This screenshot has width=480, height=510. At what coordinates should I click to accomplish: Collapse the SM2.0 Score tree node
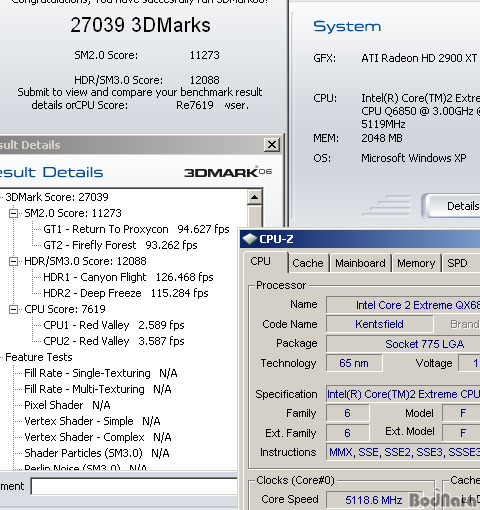tap(13, 213)
